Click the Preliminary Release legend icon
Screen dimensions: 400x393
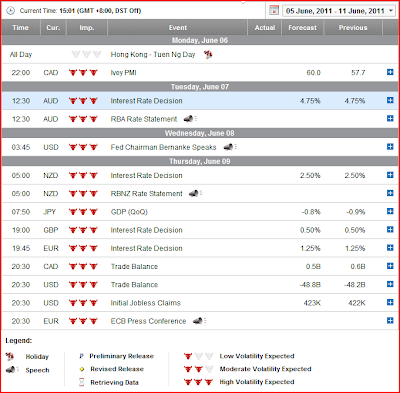[81, 356]
